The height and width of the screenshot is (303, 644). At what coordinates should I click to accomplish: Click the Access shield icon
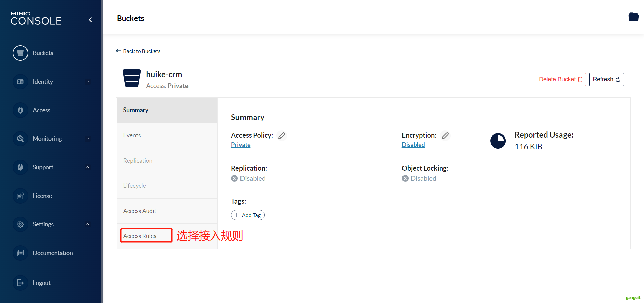click(20, 110)
